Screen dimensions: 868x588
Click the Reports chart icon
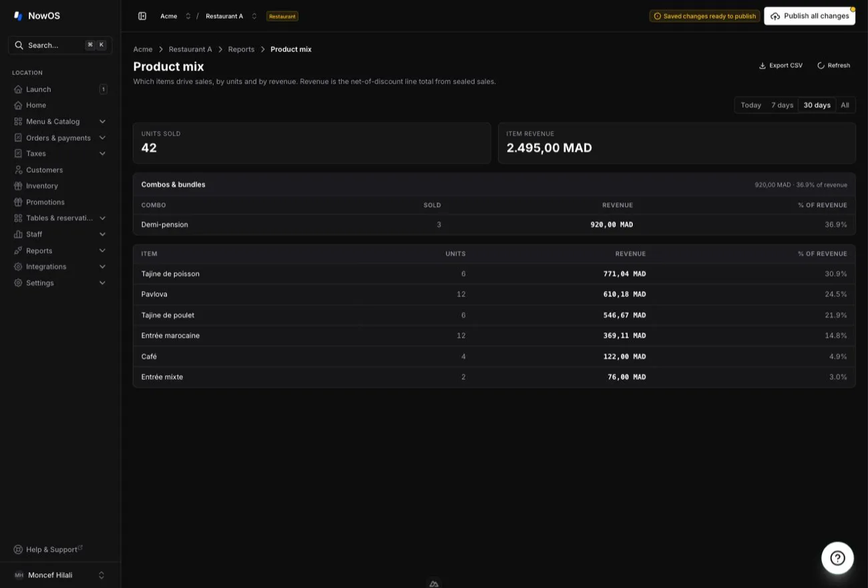[18, 250]
